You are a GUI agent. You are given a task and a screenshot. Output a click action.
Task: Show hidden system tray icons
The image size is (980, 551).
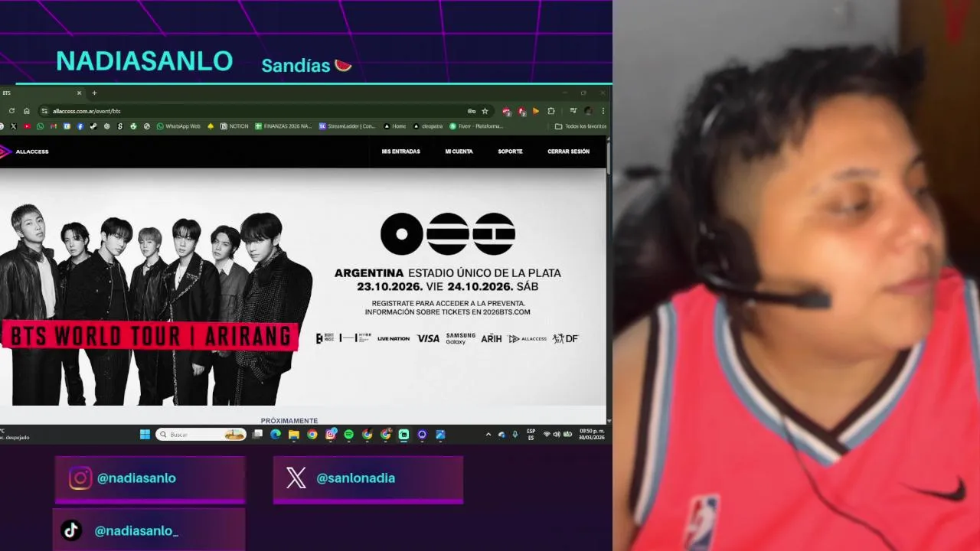(488, 435)
